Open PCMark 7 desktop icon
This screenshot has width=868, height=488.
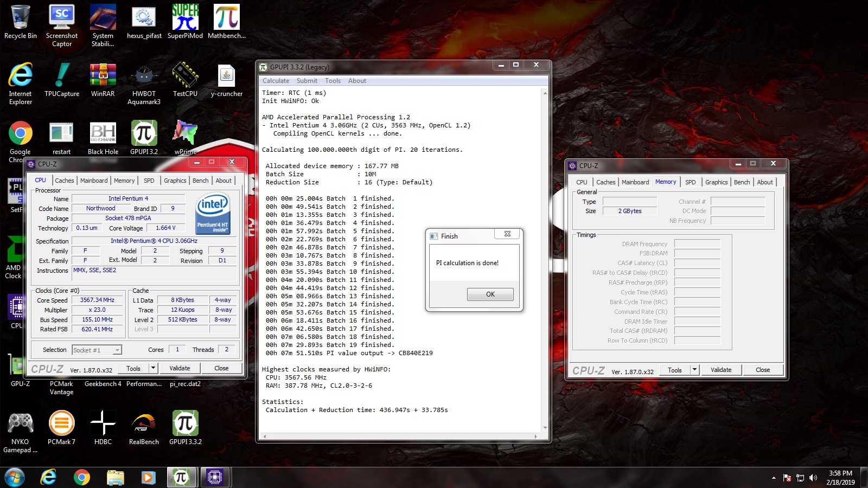pyautogui.click(x=61, y=428)
